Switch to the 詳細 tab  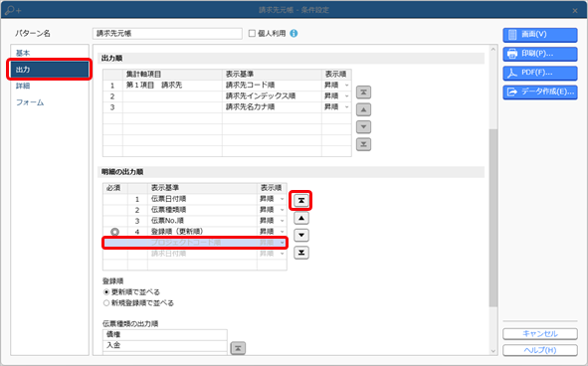tap(49, 86)
